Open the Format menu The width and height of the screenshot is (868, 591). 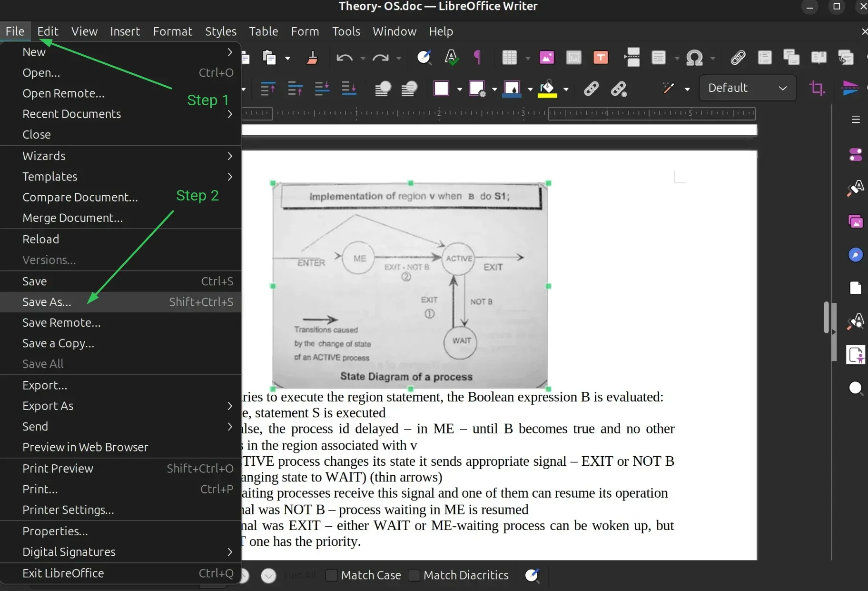click(172, 31)
